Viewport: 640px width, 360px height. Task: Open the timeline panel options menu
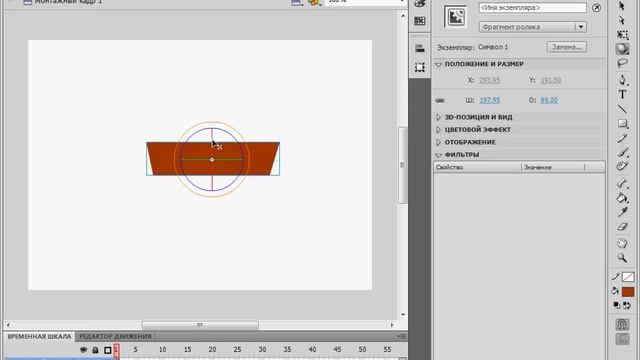[401, 336]
